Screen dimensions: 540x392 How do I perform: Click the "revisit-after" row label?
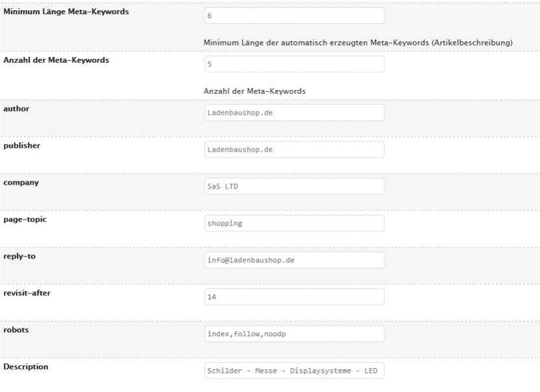coord(27,294)
